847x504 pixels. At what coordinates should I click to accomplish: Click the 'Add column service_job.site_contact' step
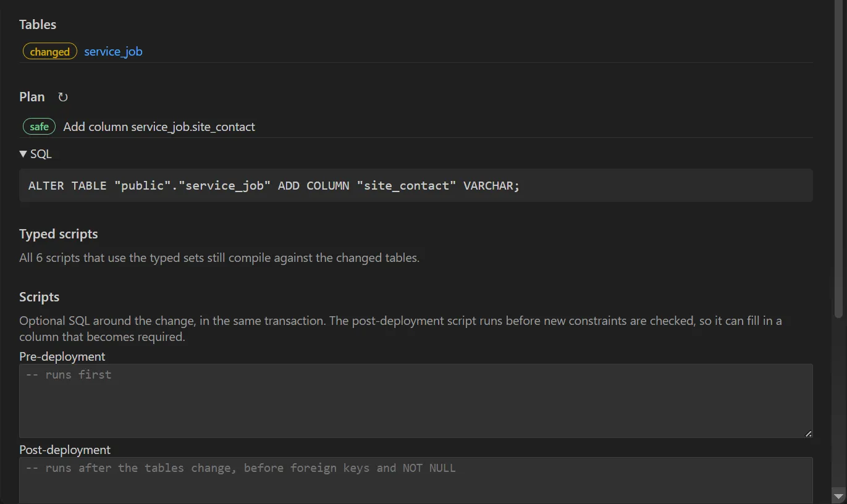[159, 127]
